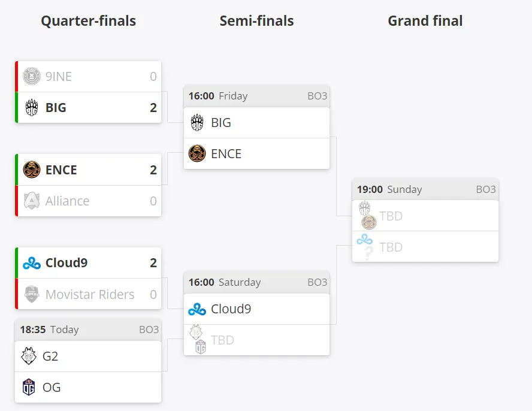Click the Alliance logo in quarter-finals
This screenshot has width=532, height=411.
(32, 201)
